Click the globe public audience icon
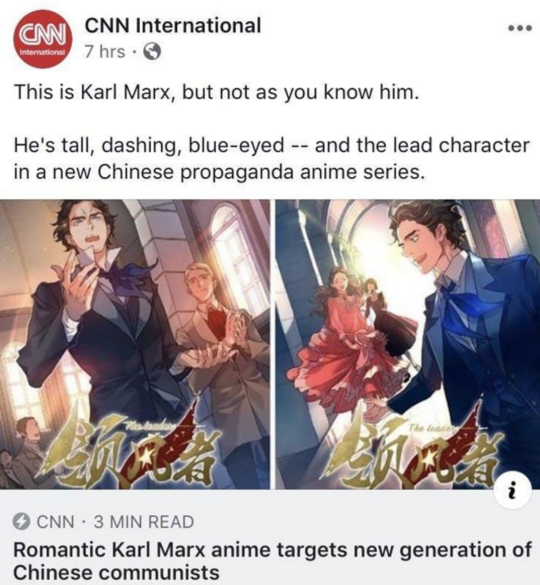540x585 pixels. [152, 51]
